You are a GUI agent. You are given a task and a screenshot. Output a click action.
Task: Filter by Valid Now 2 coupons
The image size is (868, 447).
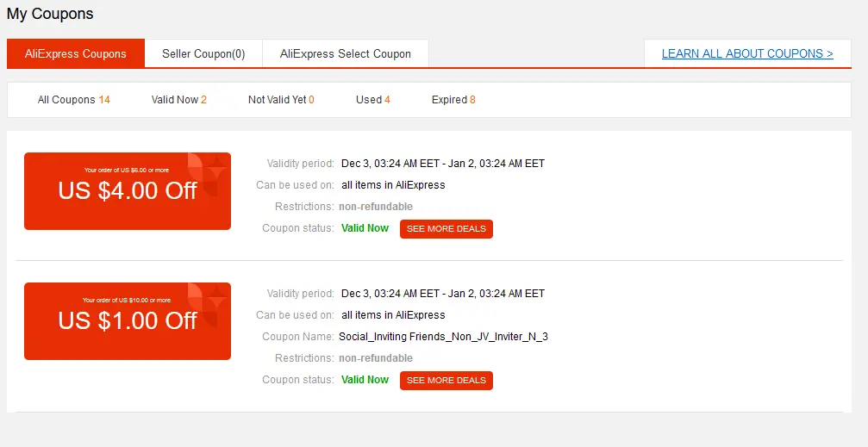coord(178,100)
